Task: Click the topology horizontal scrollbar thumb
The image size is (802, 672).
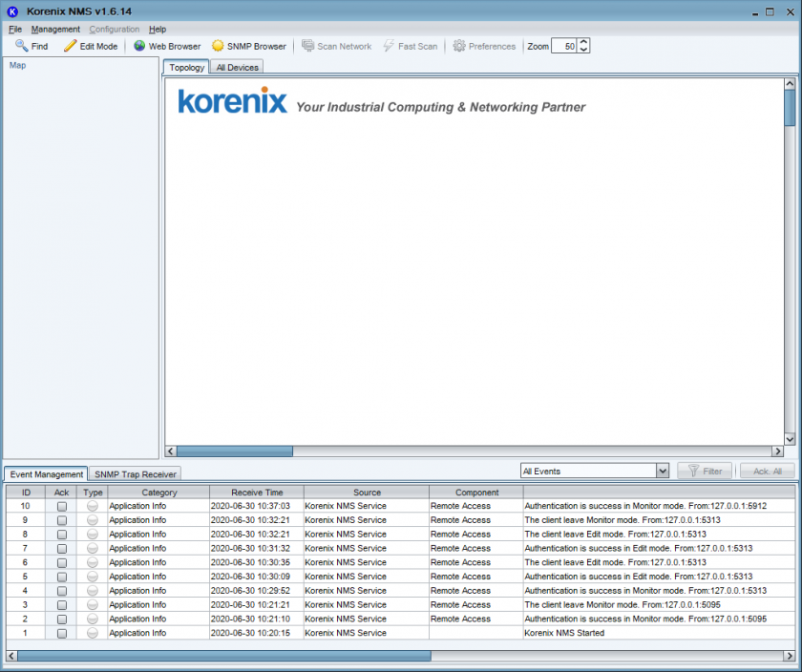Action: point(235,451)
